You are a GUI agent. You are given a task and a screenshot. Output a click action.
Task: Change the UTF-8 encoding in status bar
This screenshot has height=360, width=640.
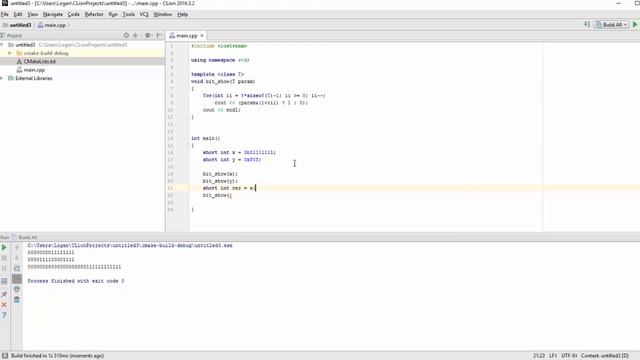click(x=569, y=356)
